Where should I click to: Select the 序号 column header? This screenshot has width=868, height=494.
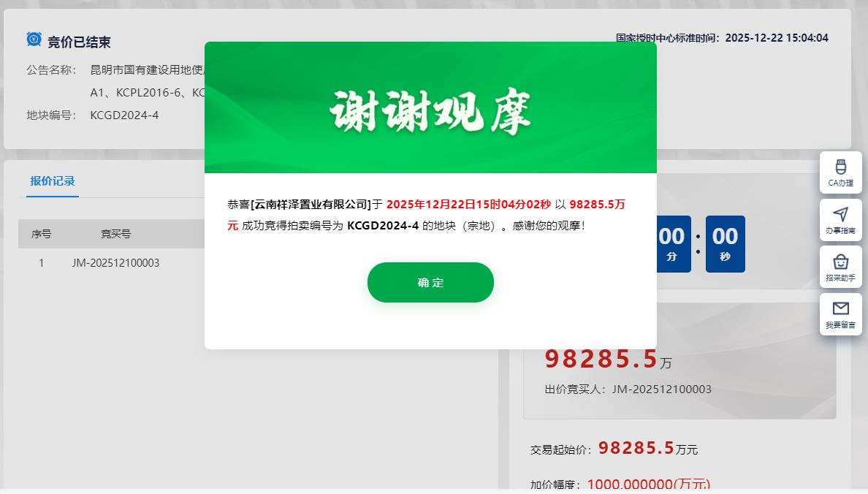41,234
